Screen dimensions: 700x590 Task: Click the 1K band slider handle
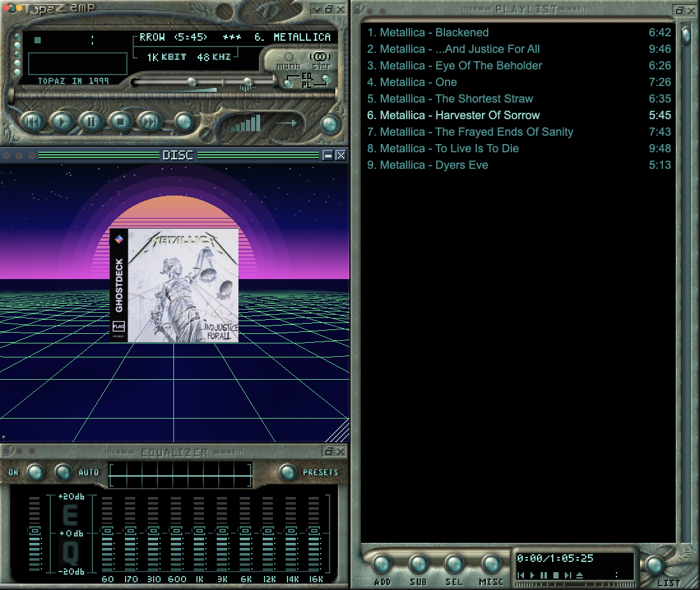click(x=199, y=531)
